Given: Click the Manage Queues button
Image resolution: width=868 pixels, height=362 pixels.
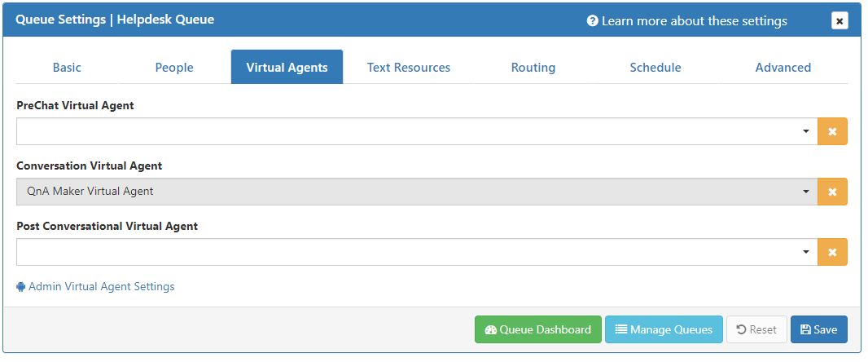Looking at the screenshot, I should click(x=664, y=329).
